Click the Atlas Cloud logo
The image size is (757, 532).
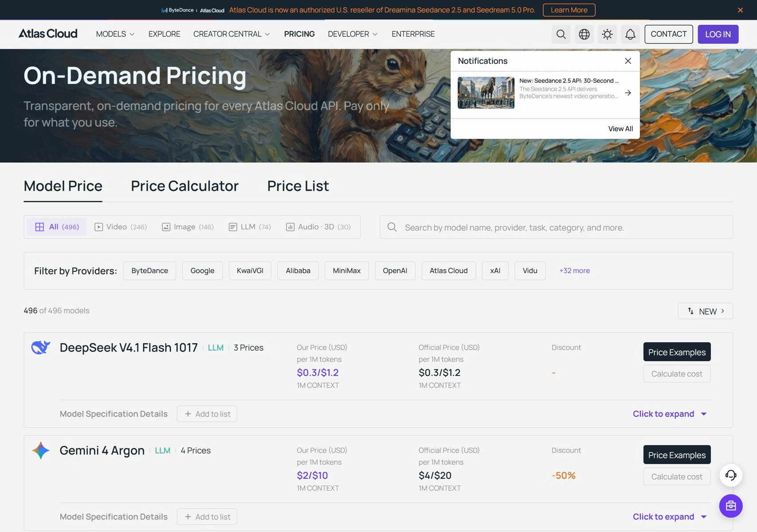[48, 34]
